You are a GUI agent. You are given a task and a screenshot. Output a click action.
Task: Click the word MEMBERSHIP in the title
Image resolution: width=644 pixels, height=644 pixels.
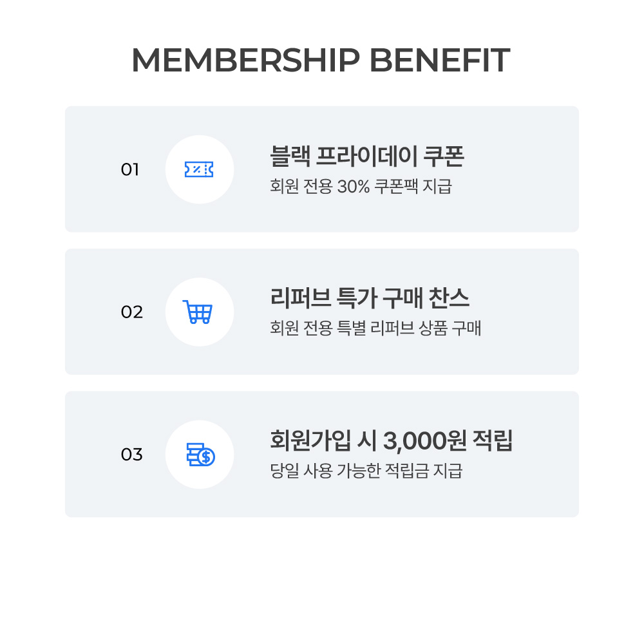245,61
